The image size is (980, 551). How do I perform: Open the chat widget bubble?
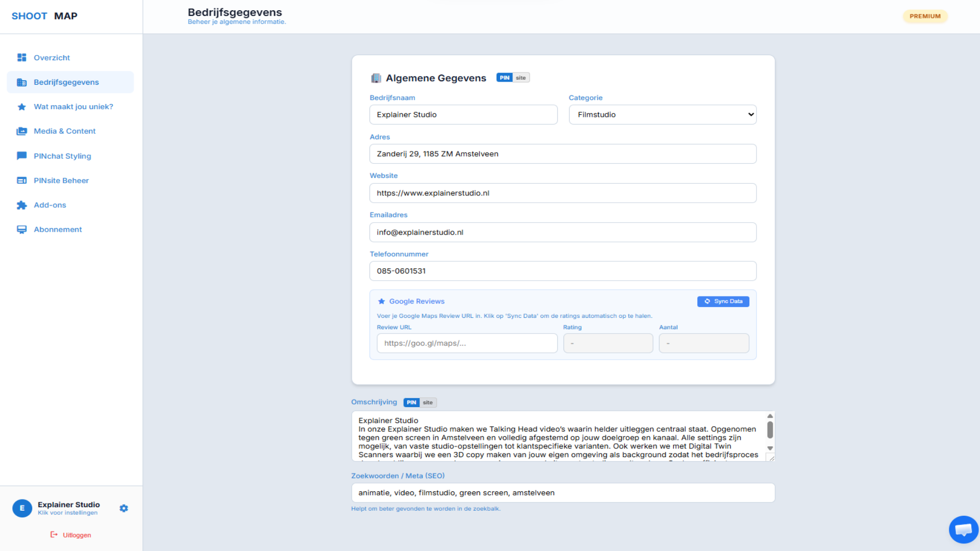click(963, 530)
